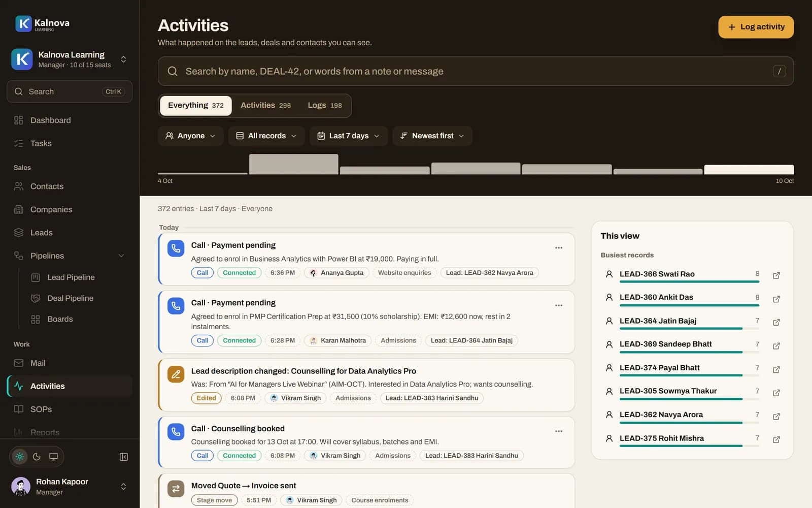
Task: Focus the activities search field
Action: (476, 72)
